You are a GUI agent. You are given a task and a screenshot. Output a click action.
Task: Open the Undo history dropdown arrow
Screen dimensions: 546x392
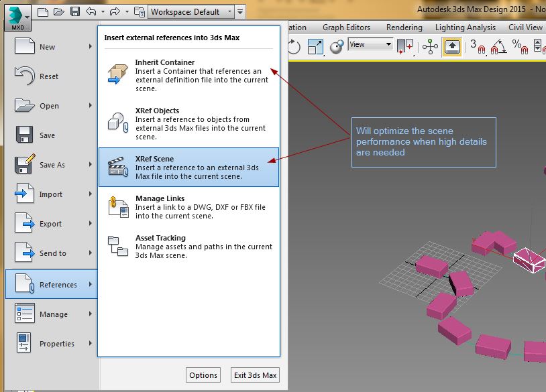tap(103, 12)
